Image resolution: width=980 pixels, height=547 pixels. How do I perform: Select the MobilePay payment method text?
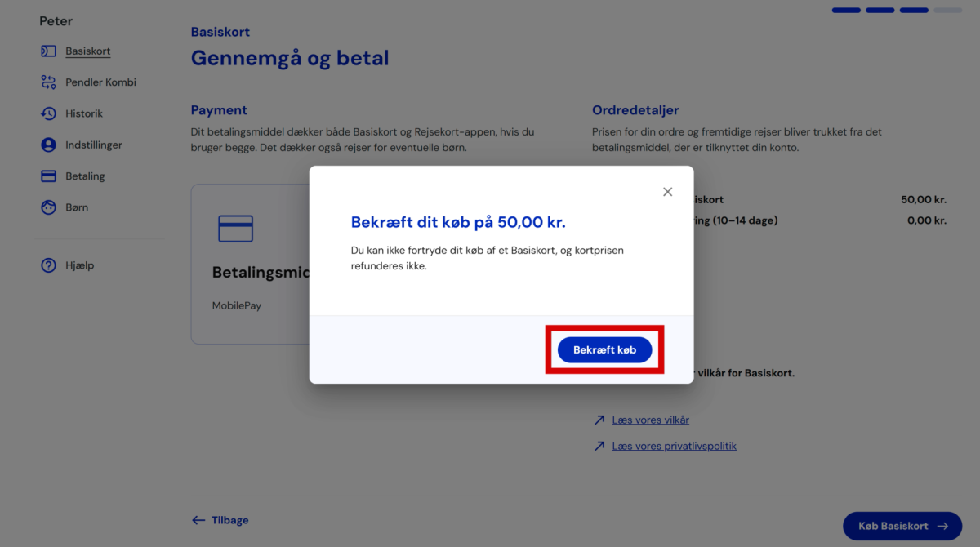(x=237, y=305)
